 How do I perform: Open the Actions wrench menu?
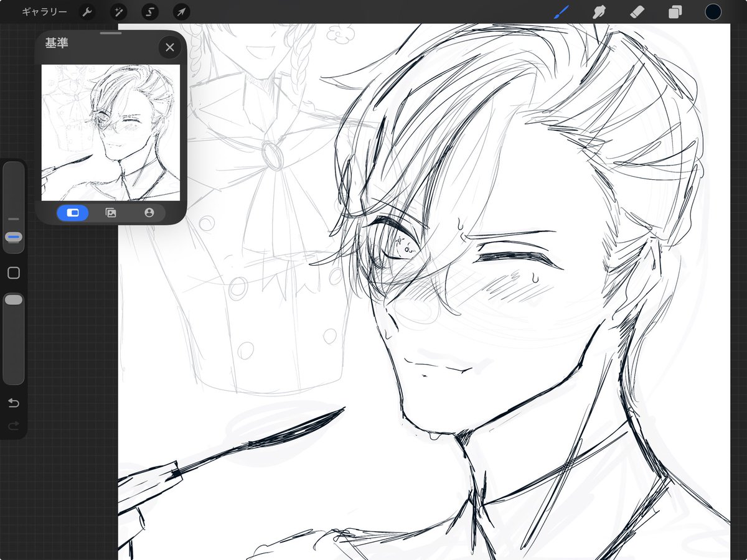[87, 12]
